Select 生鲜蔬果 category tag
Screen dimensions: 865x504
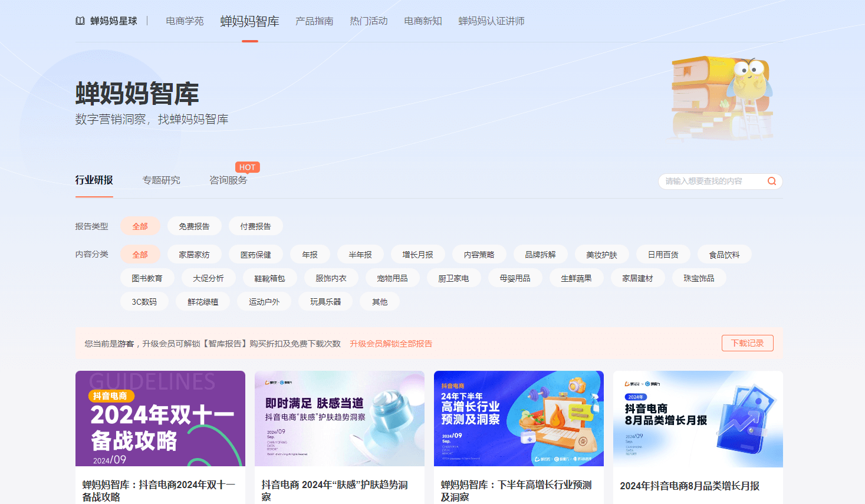(x=577, y=278)
